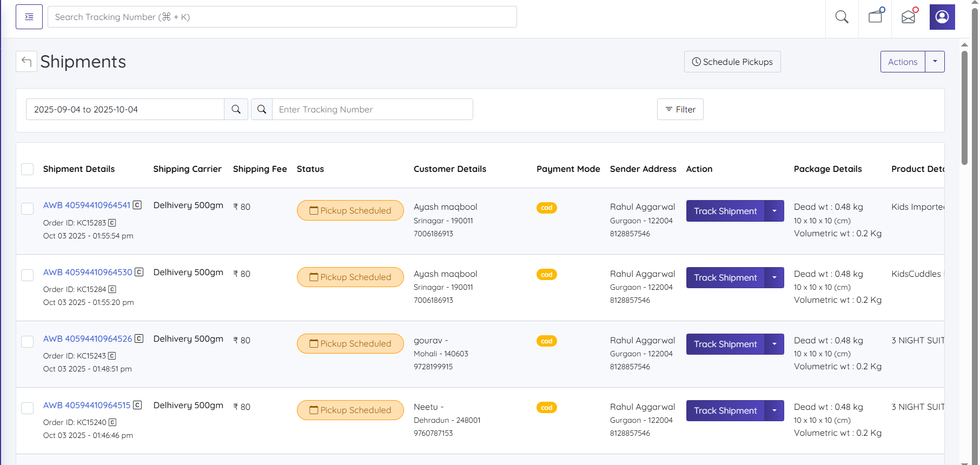
Task: Click the Schedule Pickups button
Action: pos(732,62)
